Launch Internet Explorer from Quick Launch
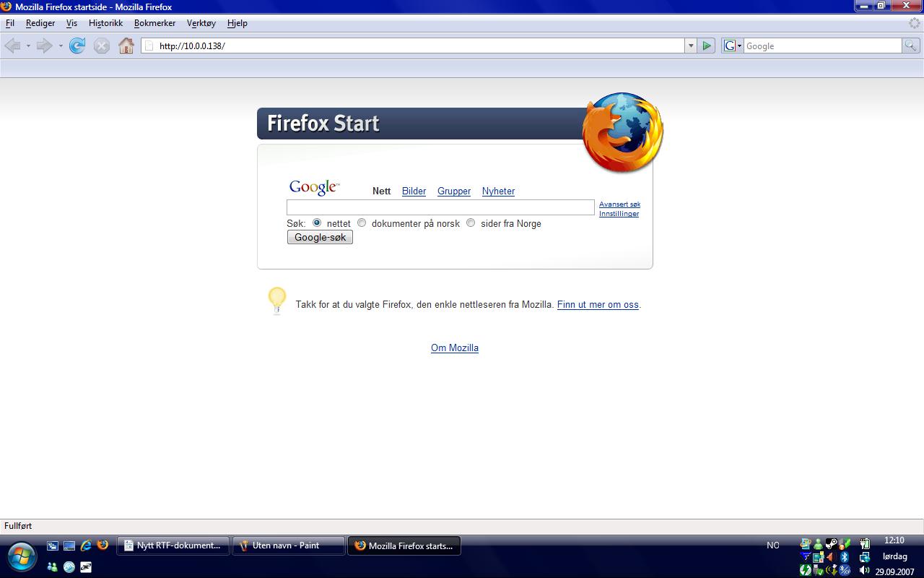 (x=86, y=545)
